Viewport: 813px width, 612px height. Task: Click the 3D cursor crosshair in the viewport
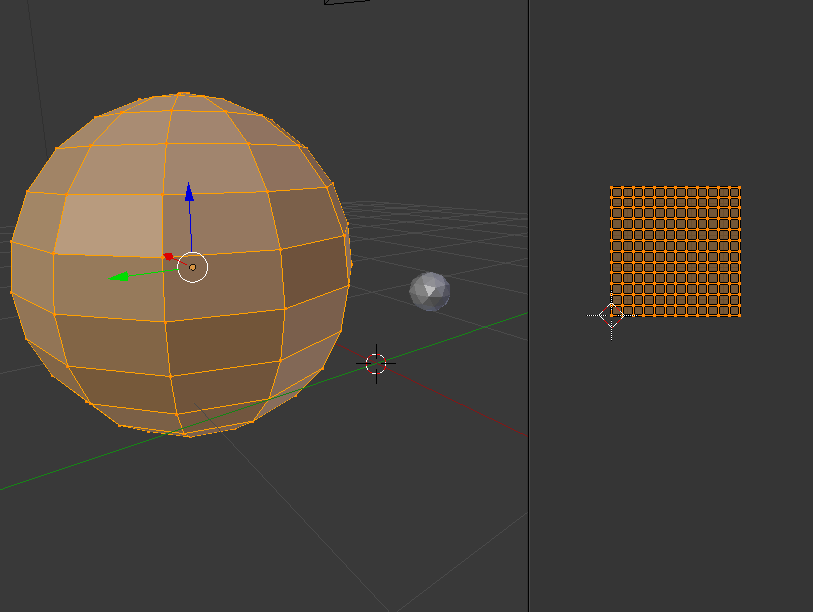377,365
